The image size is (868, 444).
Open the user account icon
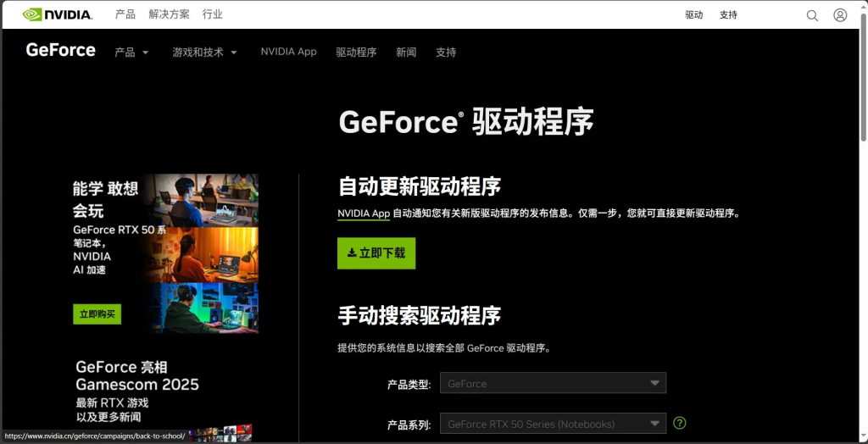coord(840,15)
